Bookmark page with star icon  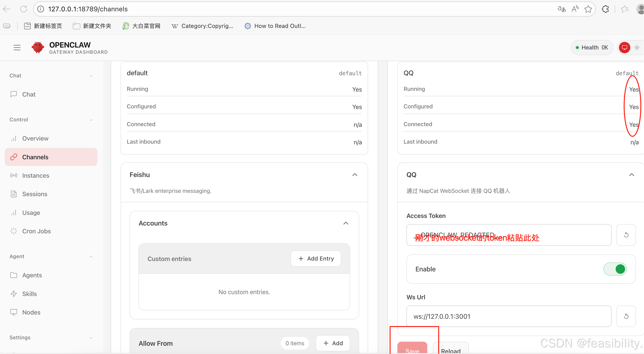[x=588, y=9]
